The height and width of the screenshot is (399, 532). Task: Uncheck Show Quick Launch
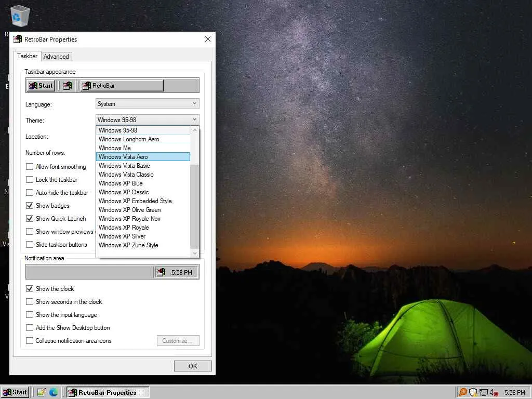tap(30, 219)
